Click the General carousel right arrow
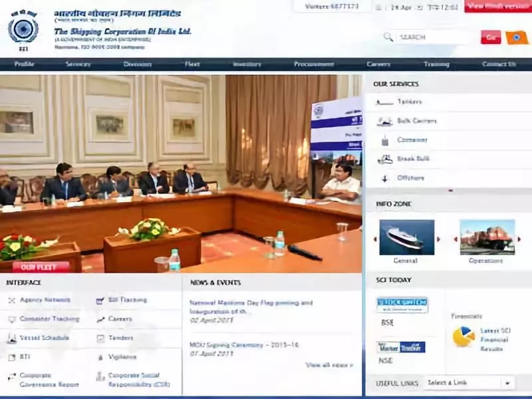Viewport: 532px width, 399px height. (438, 239)
